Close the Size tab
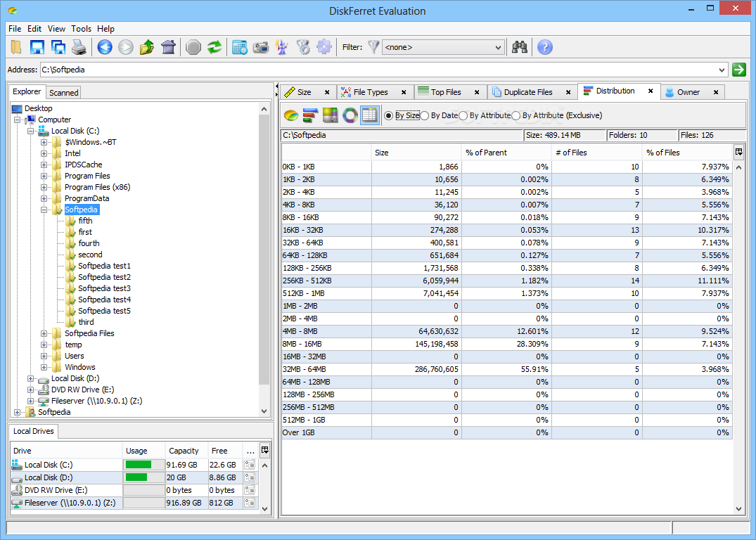 pyautogui.click(x=327, y=92)
